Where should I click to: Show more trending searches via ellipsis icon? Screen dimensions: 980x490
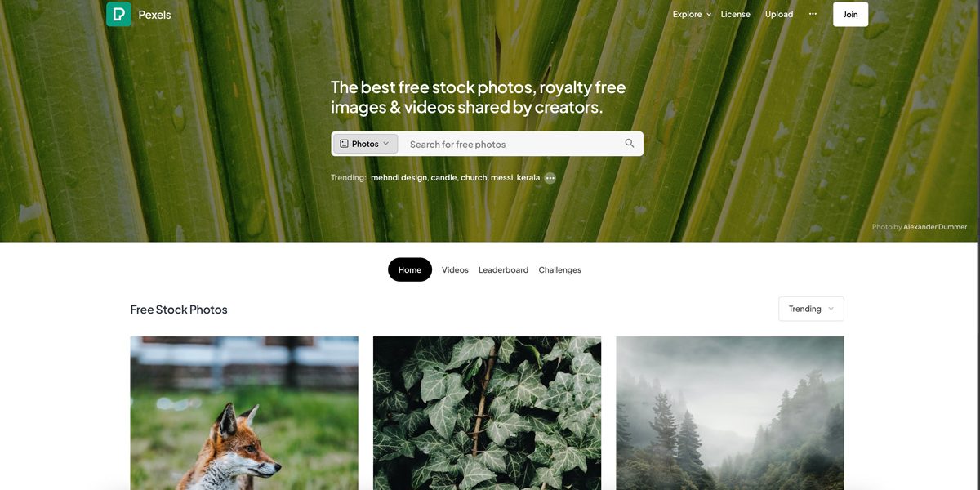point(550,178)
